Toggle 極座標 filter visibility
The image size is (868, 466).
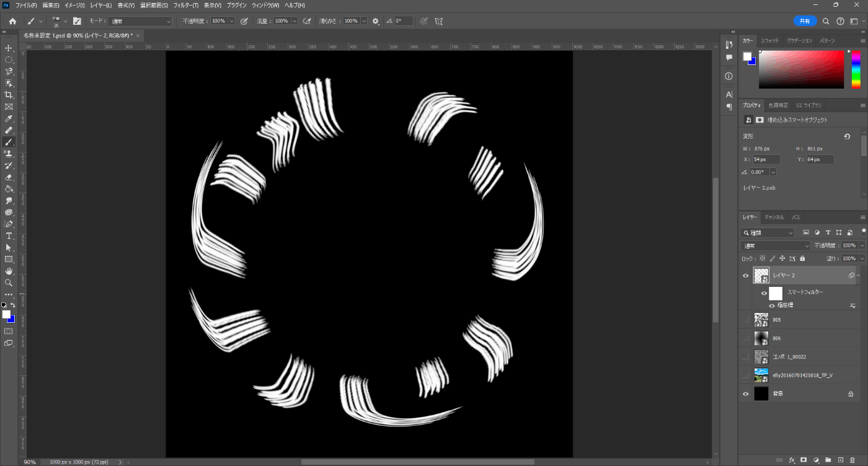[772, 306]
